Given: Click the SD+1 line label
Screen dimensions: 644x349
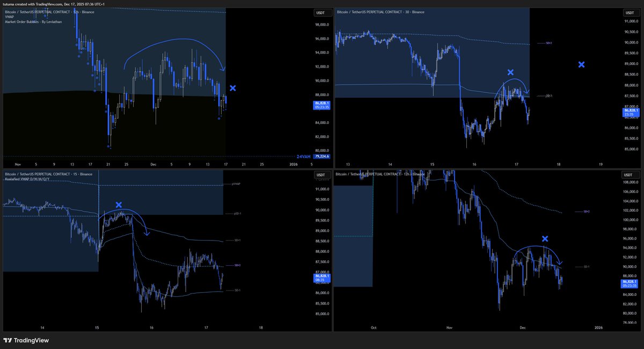Looking at the screenshot, I should click(x=238, y=241).
